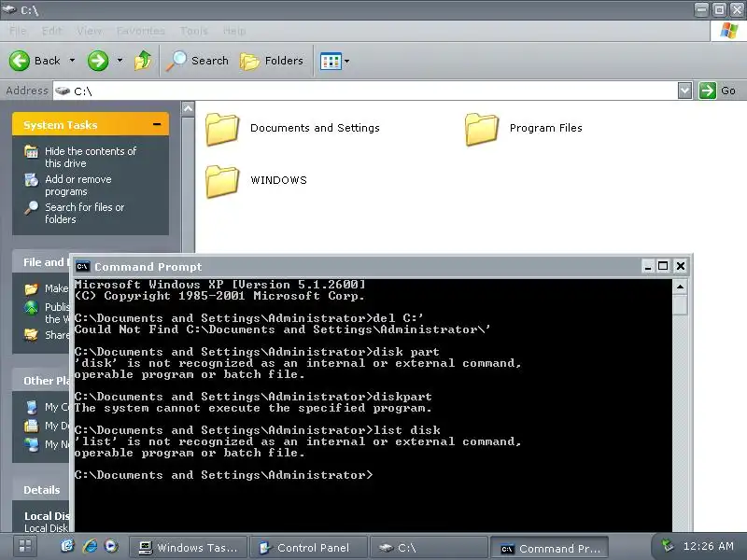Screen dimensions: 747x560
Task: Switch to C:\ taskbar button
Action: coord(429,548)
